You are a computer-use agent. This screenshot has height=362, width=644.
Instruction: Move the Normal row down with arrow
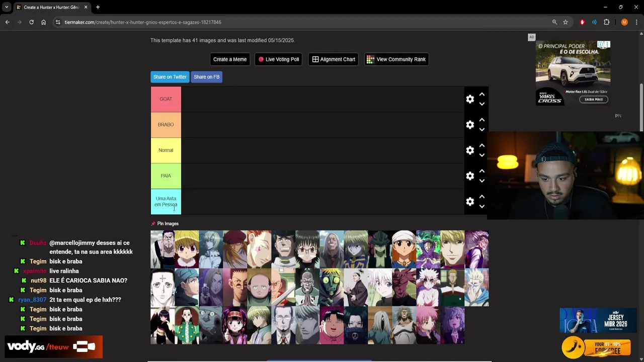(481, 155)
